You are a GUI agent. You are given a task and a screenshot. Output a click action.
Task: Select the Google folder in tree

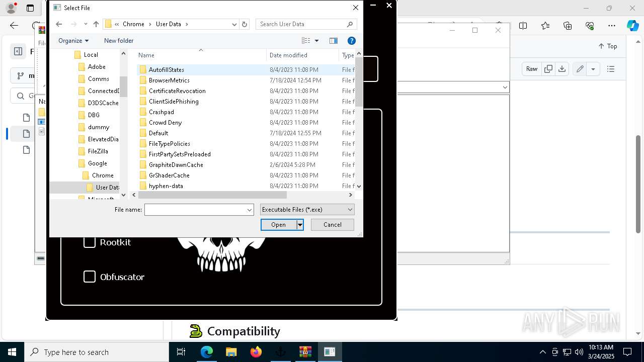tap(97, 163)
